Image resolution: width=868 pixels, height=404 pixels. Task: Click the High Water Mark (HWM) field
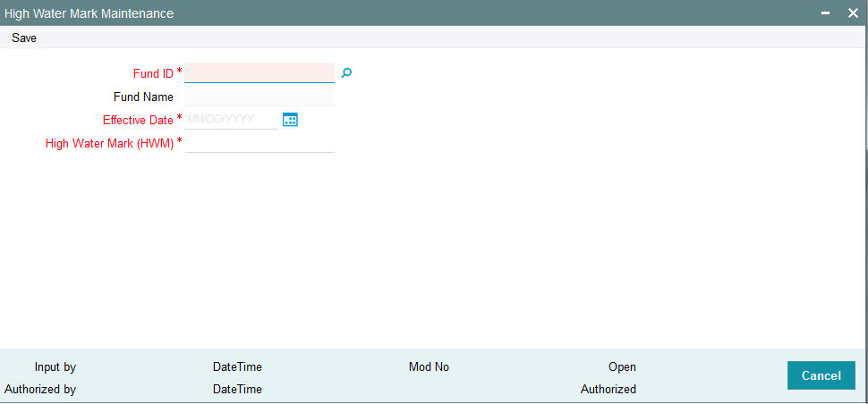(260, 143)
